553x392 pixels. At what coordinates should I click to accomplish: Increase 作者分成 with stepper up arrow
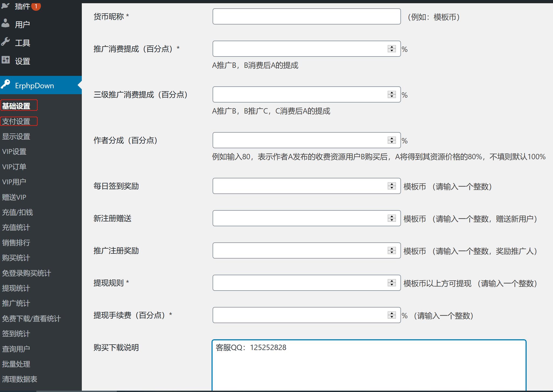pos(392,138)
